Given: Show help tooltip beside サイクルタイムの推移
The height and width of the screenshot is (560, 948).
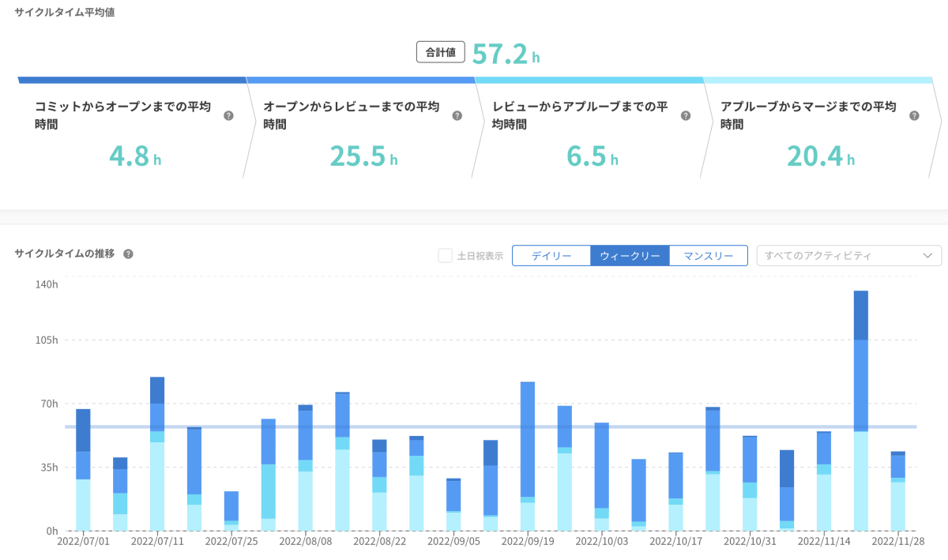Looking at the screenshot, I should pos(128,254).
